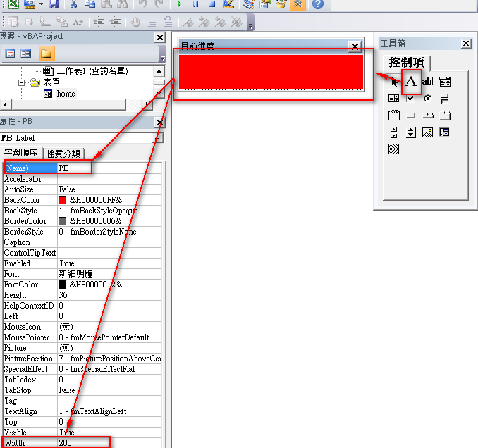Pick the TextBox control in the toolbox
478x448 pixels.
428,82
